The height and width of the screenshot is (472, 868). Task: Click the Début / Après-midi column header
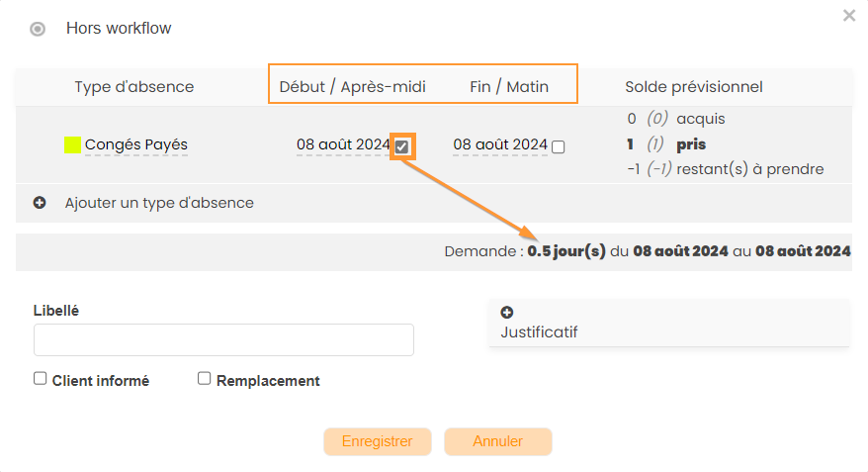click(353, 87)
